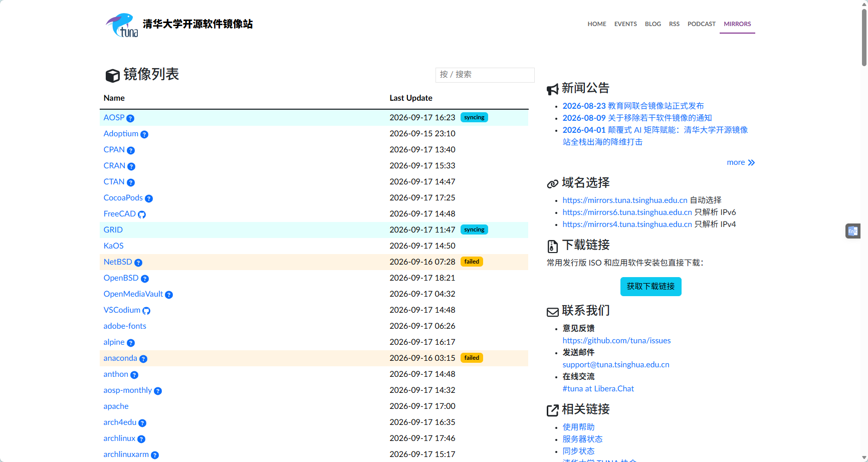The image size is (868, 462).
Task: Click the 获取下载链接 button
Action: (650, 287)
